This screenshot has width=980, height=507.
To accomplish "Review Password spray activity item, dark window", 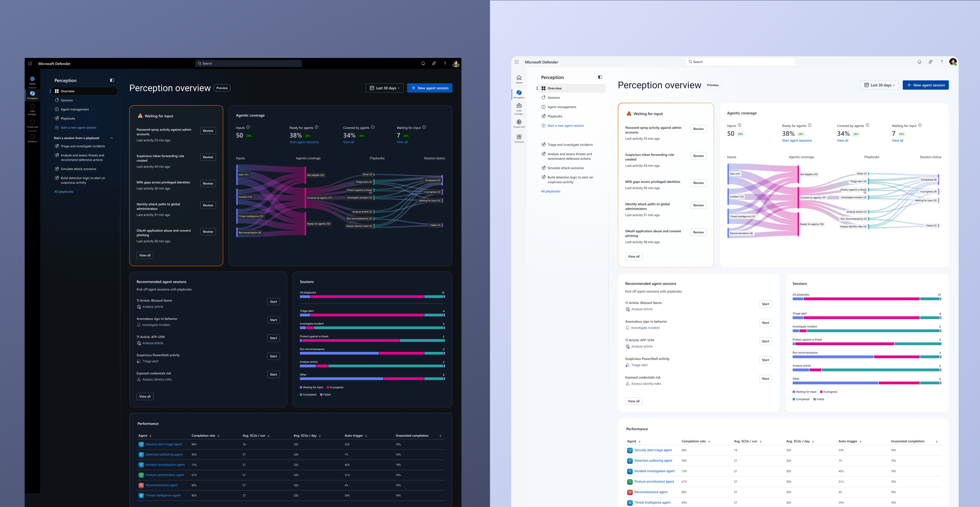I will pos(208,131).
